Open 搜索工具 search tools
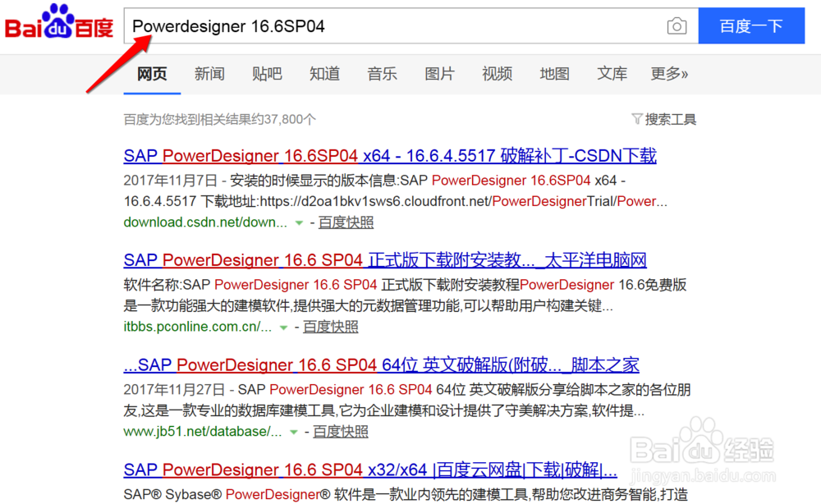821x504 pixels. point(670,119)
